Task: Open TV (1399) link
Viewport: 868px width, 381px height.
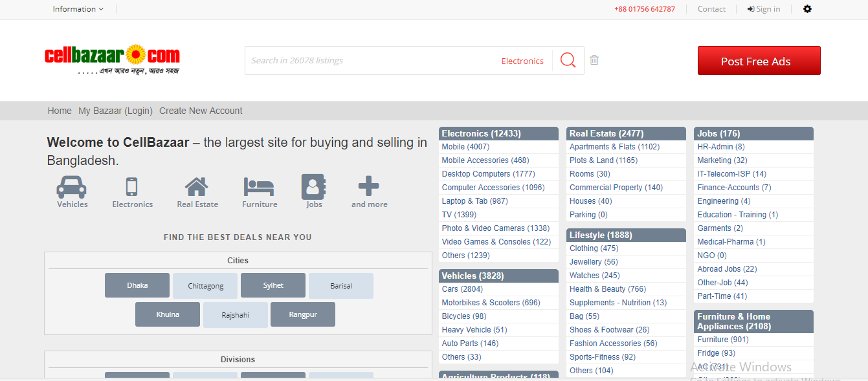Action: (459, 215)
